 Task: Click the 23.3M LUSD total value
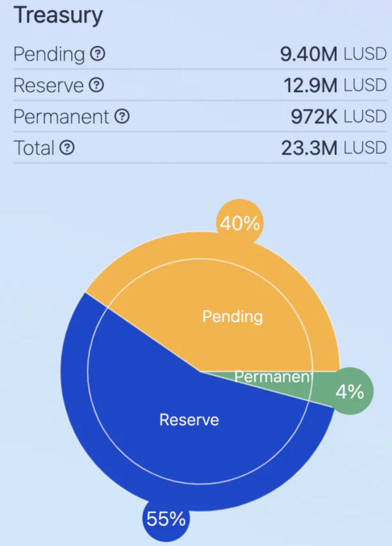pyautogui.click(x=334, y=148)
